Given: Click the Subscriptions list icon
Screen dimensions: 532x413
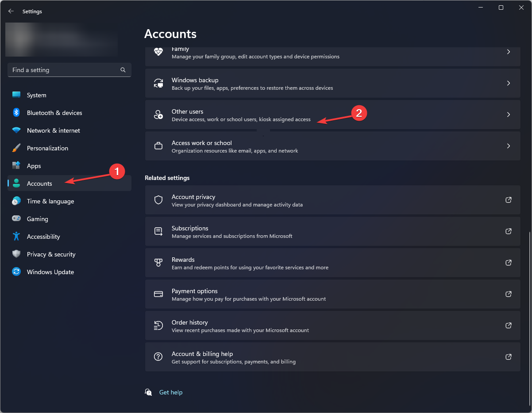Looking at the screenshot, I should click(158, 231).
